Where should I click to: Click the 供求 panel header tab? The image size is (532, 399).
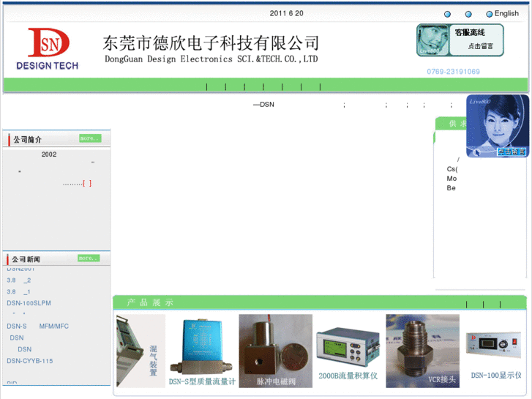click(x=452, y=123)
